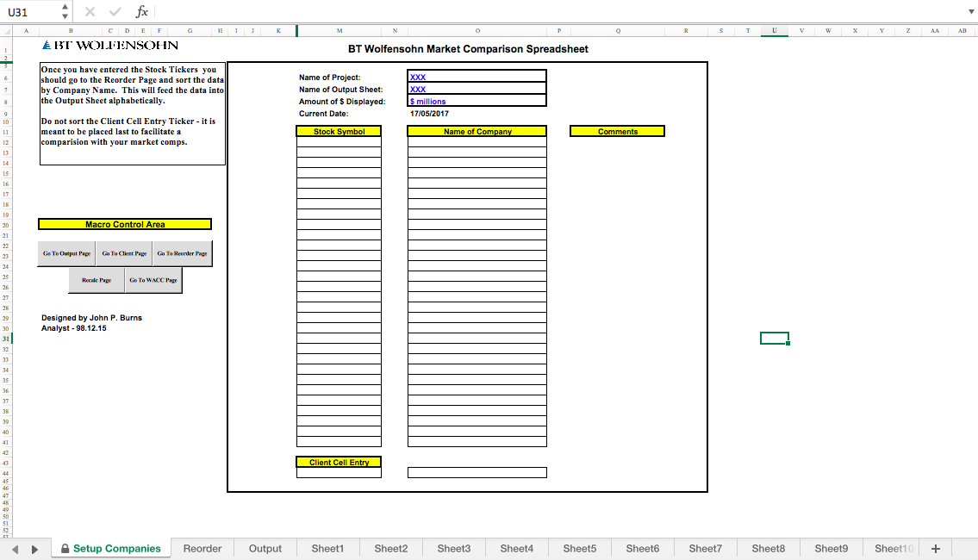This screenshot has width=978, height=560.
Task: Open the Sheet4 tab
Action: pyautogui.click(x=516, y=549)
